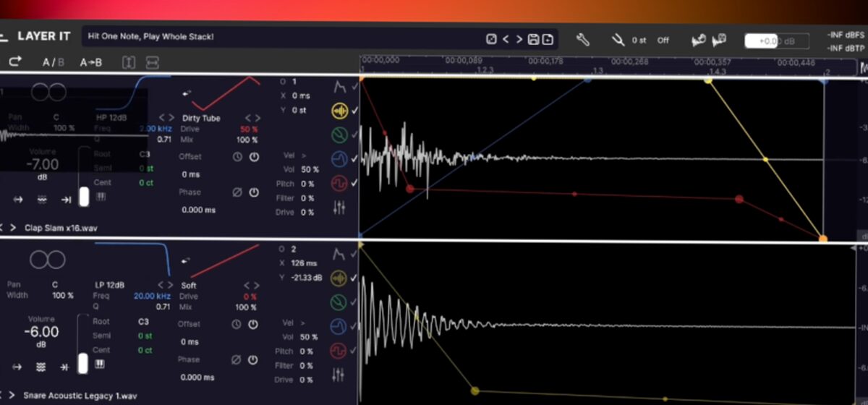This screenshot has height=405, width=868.
Task: Load next sample after Clap Slam x16.wav
Action: click(x=14, y=228)
